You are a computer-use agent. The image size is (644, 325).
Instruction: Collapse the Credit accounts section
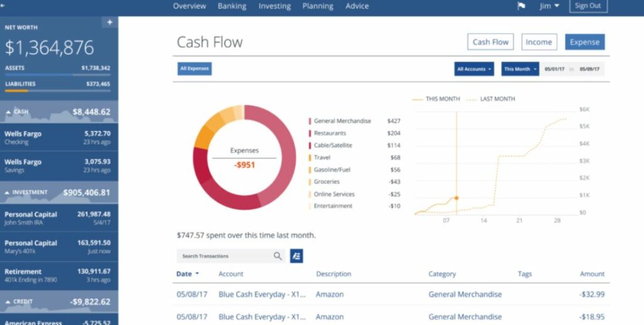click(x=58, y=302)
